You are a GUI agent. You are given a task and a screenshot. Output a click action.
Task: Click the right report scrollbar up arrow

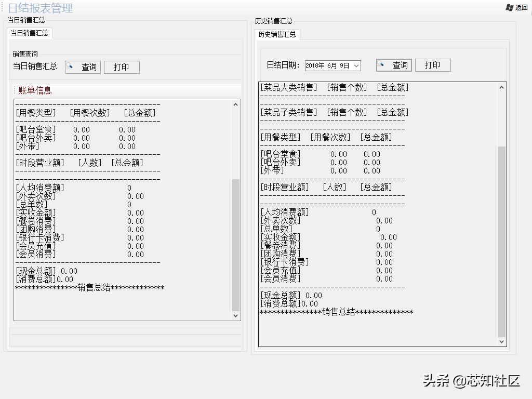[x=501, y=86]
